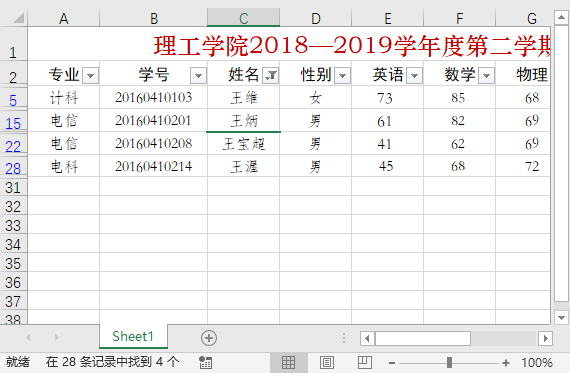Viewport: 570px width, 373px height.
Task: Click the Select All corner triangle
Action: click(18, 17)
